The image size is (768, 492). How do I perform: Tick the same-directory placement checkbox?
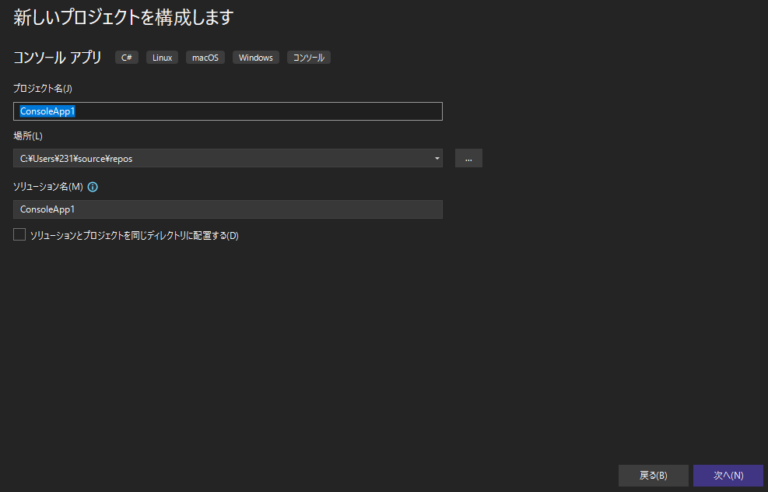click(x=19, y=235)
